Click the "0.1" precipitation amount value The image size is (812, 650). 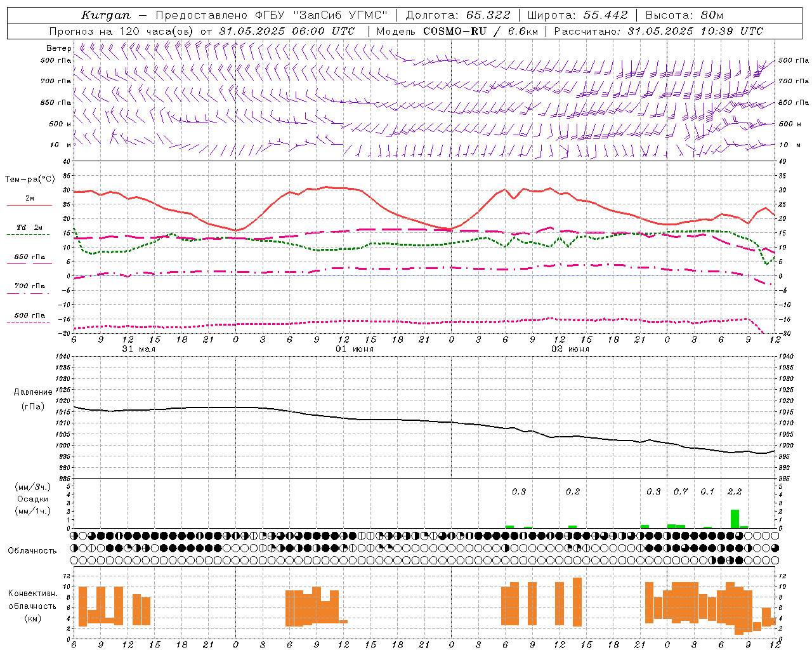pos(707,491)
